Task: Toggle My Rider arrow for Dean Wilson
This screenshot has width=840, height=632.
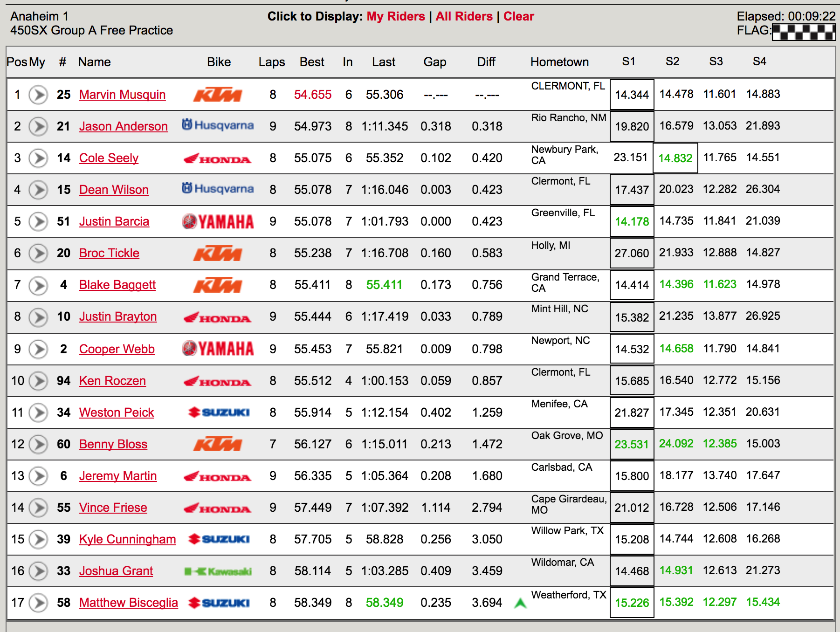Action: 38,190
